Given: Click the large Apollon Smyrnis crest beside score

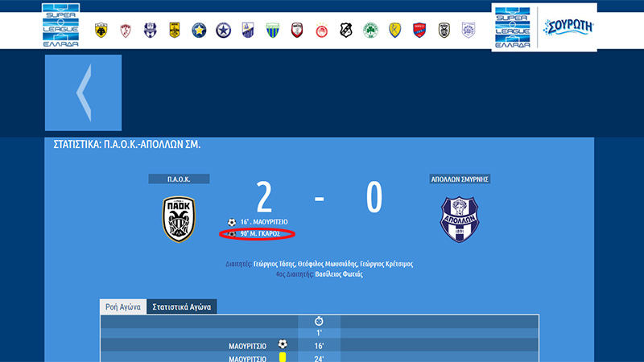Looking at the screenshot, I should click(x=460, y=219).
